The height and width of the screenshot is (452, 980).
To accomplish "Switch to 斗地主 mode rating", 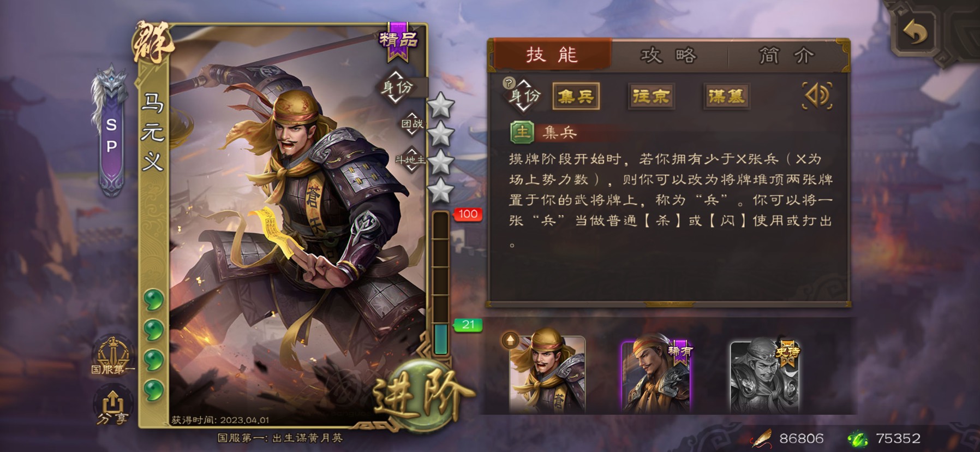I will tap(411, 160).
